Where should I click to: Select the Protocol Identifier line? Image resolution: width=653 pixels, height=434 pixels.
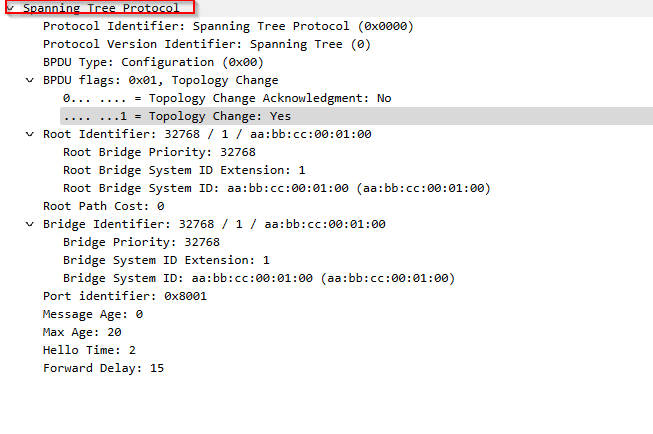(x=228, y=26)
